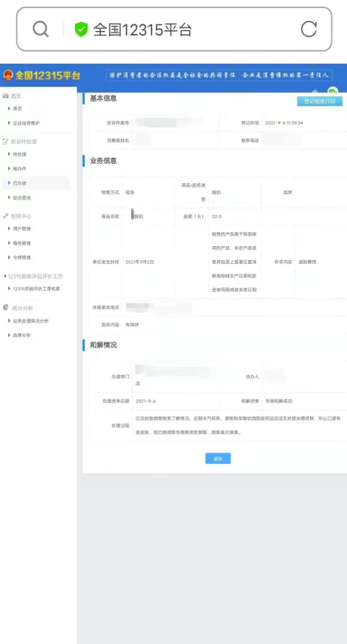Reload the page with refresh icon

308,29
